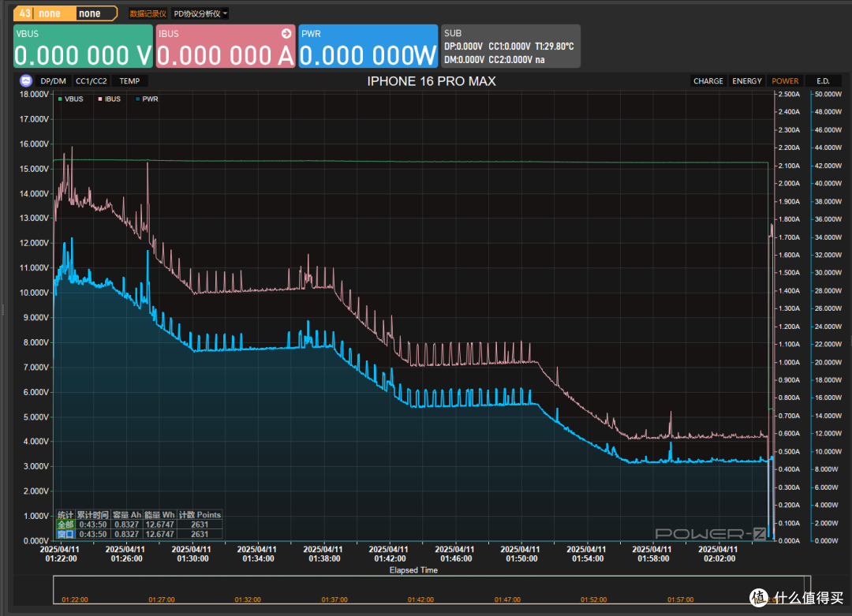Click the SUB info panel

510,47
